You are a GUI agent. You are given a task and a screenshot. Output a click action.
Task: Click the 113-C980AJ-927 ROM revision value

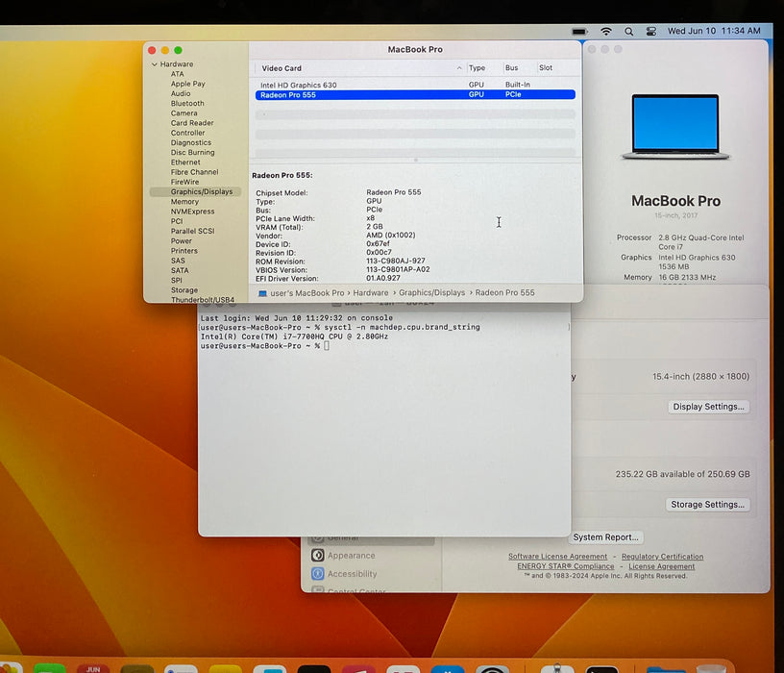396,261
